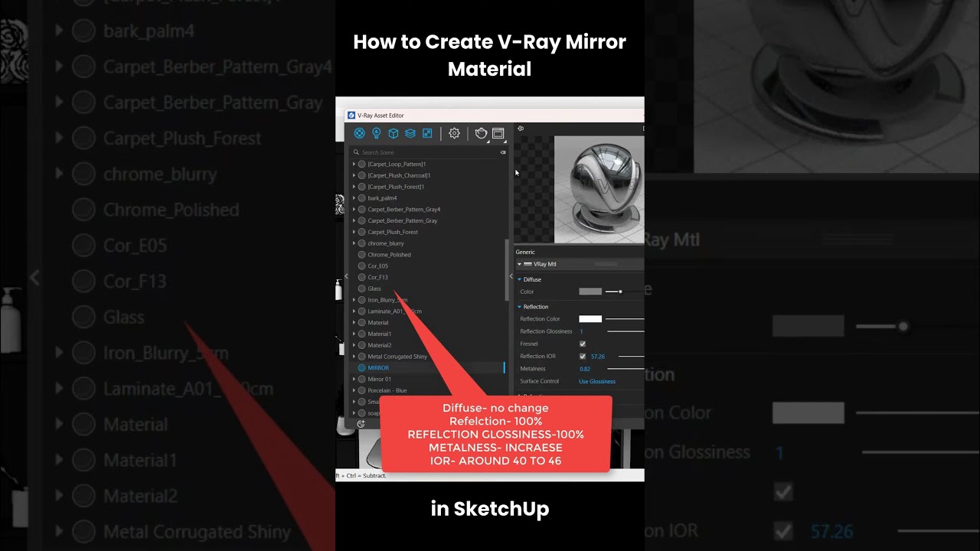Open V-Ray settings gear icon
This screenshot has height=551, width=980.
454,133
